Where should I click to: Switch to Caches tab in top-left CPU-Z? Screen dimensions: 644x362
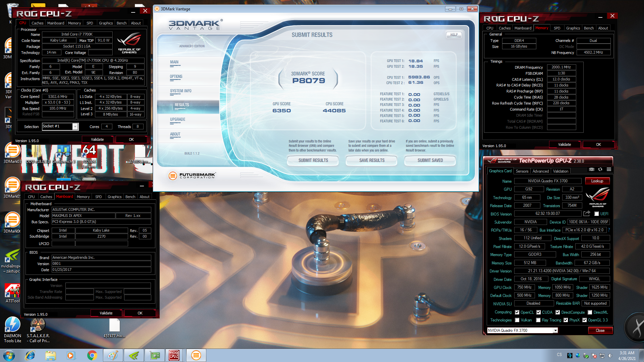coord(37,23)
